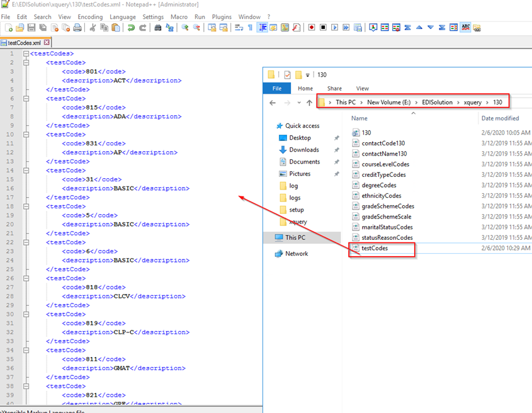Viewport: 532px width, 413px height.
Task: Click the blue down triangle toolbar icon
Action: (431, 28)
